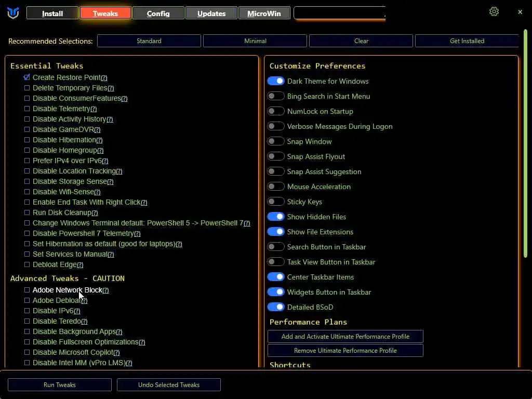Viewport: 532px width, 399px height.
Task: Turn off Center Taskbar Items toggle
Action: 275,277
